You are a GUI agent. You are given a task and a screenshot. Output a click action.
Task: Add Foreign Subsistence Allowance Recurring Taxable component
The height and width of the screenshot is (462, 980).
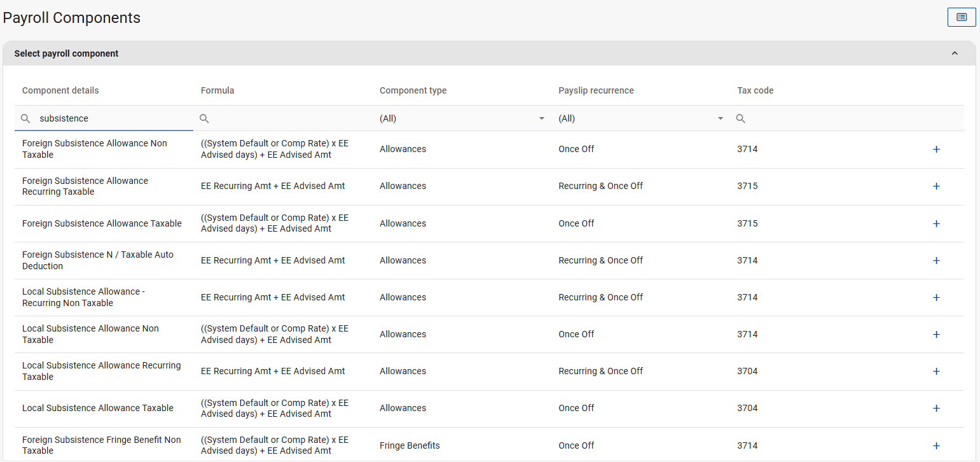pos(935,186)
